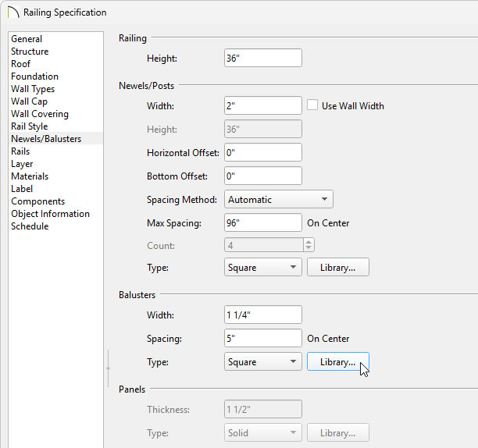478x448 pixels.
Task: Click the Balusters Spacing field
Action: click(263, 339)
